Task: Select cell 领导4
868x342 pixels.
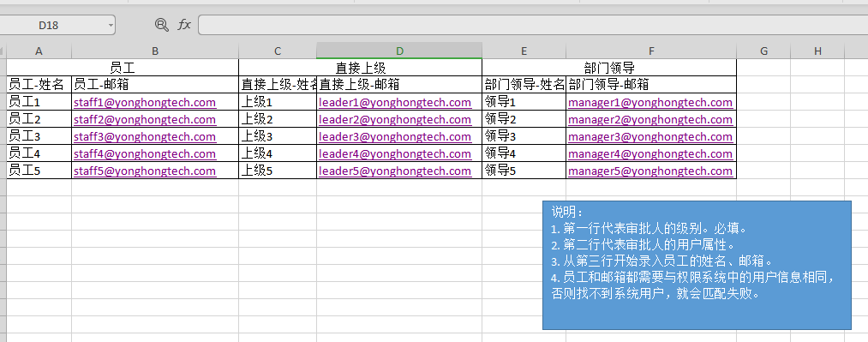Action: (x=524, y=153)
